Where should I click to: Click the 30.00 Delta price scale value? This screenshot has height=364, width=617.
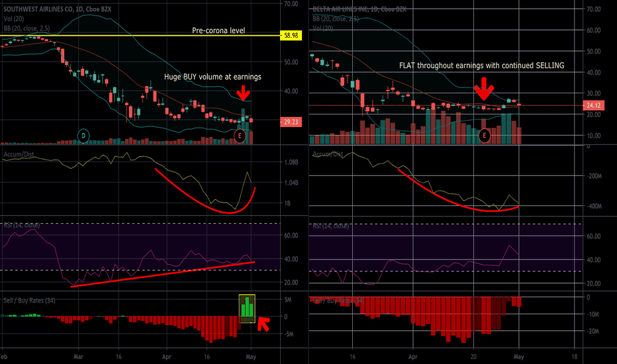[593, 94]
